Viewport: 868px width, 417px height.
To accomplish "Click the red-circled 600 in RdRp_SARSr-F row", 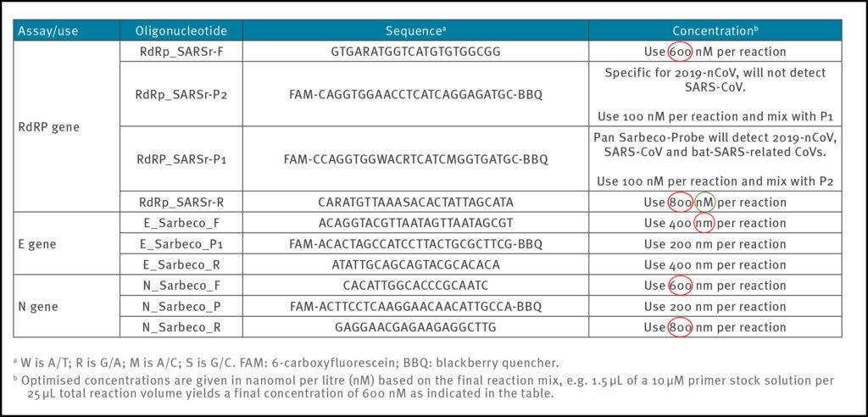I will (681, 51).
